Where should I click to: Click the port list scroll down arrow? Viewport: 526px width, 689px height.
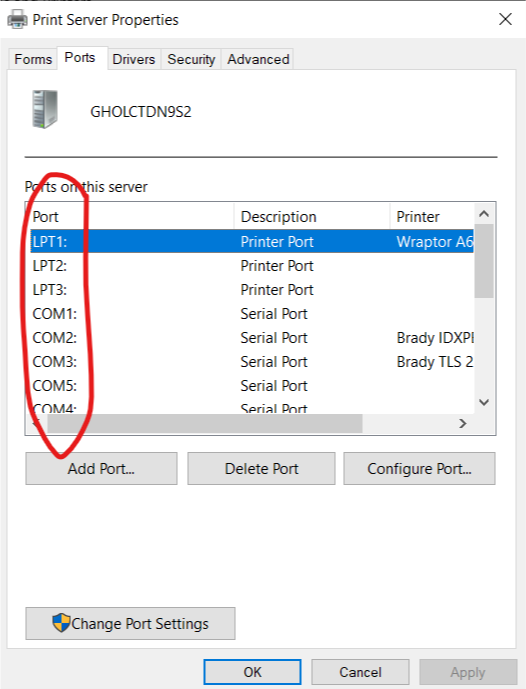pos(484,402)
